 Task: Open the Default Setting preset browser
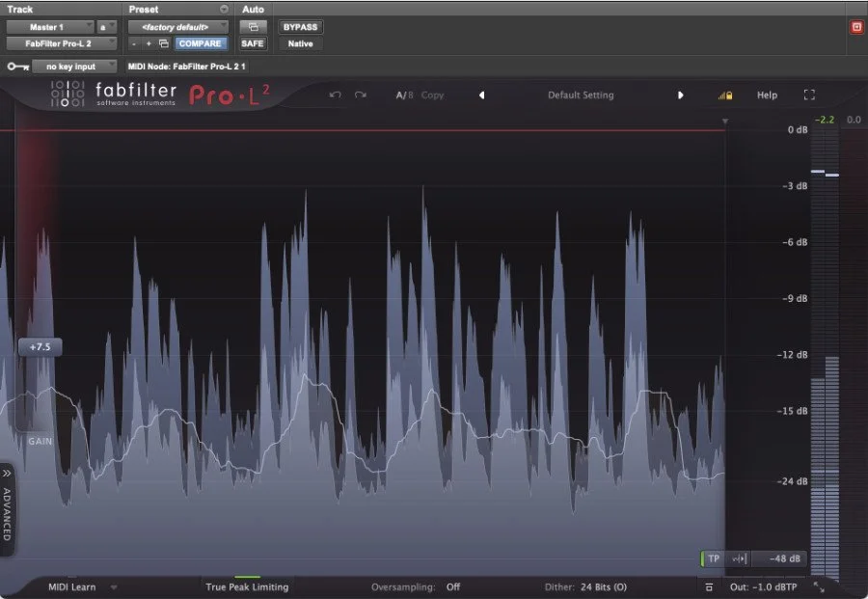581,95
